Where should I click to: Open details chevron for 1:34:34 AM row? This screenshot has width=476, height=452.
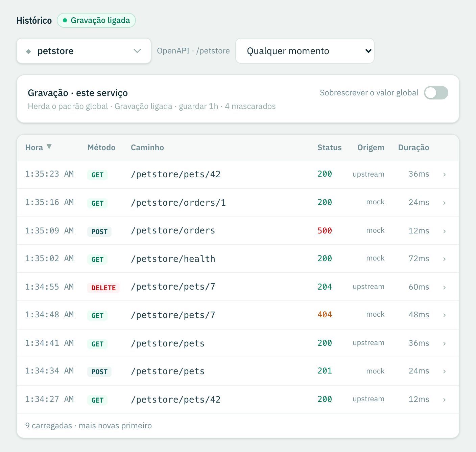pos(444,371)
